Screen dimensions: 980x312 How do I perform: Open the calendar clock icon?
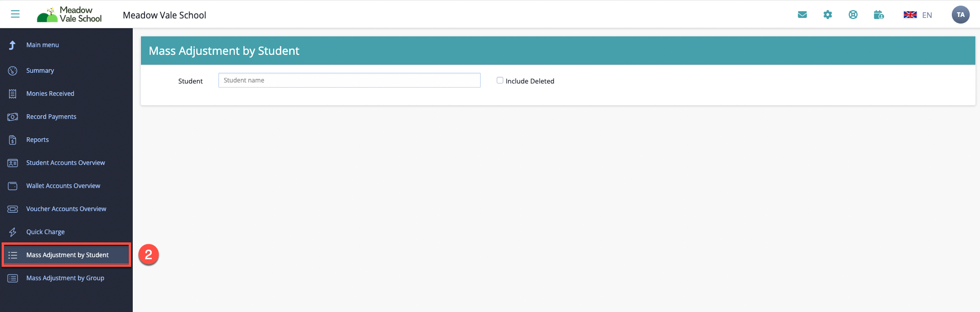coord(879,15)
